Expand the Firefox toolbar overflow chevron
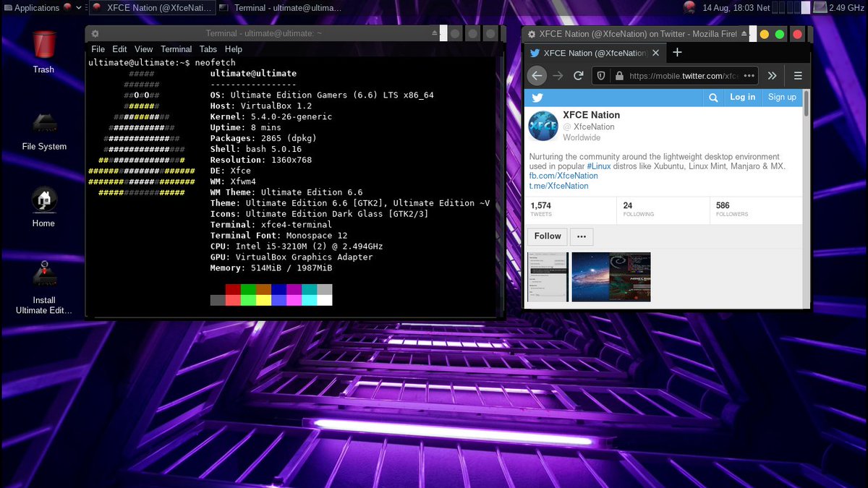The image size is (868, 488). (x=772, y=75)
